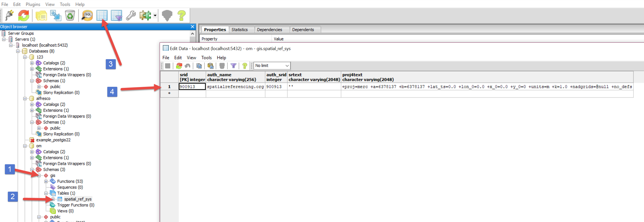The width and height of the screenshot is (644, 222).
Task: Open the SQL query tool icon
Action: point(87,16)
